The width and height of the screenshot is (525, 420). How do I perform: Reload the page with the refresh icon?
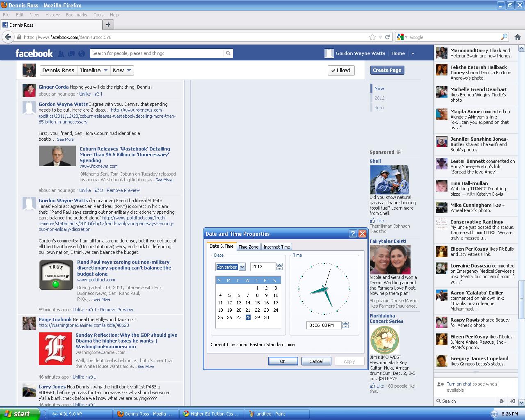click(x=387, y=37)
